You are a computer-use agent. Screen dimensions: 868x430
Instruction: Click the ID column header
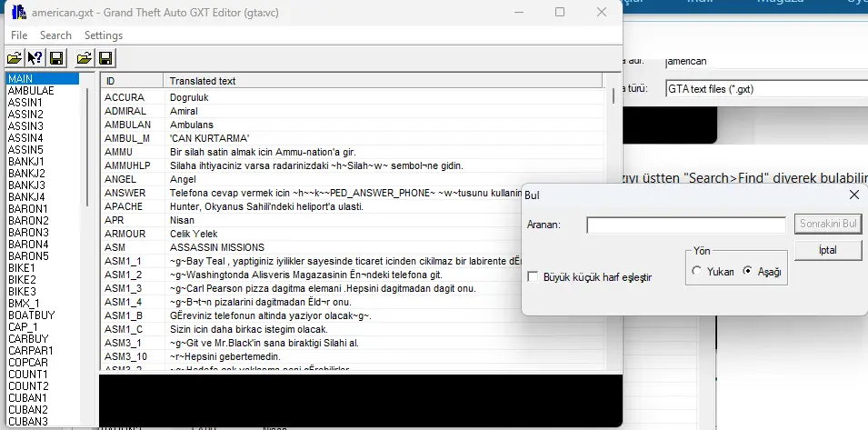click(133, 81)
